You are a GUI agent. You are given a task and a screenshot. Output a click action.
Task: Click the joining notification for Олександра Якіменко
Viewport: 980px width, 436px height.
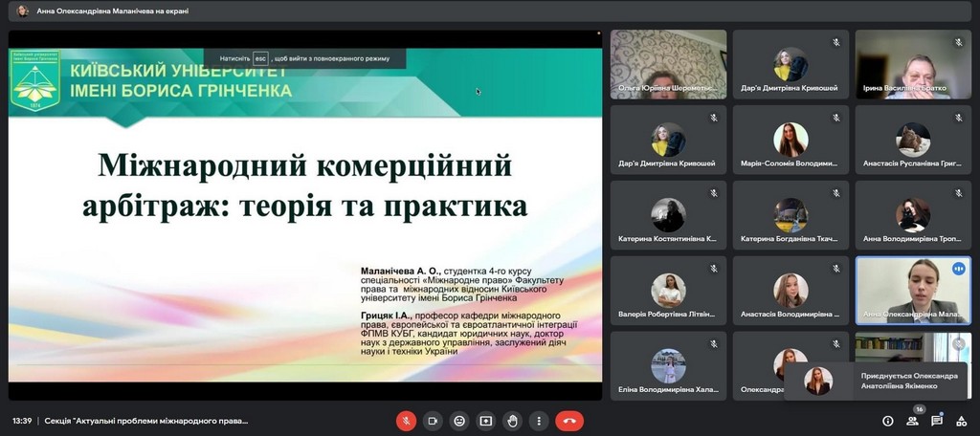(875, 381)
